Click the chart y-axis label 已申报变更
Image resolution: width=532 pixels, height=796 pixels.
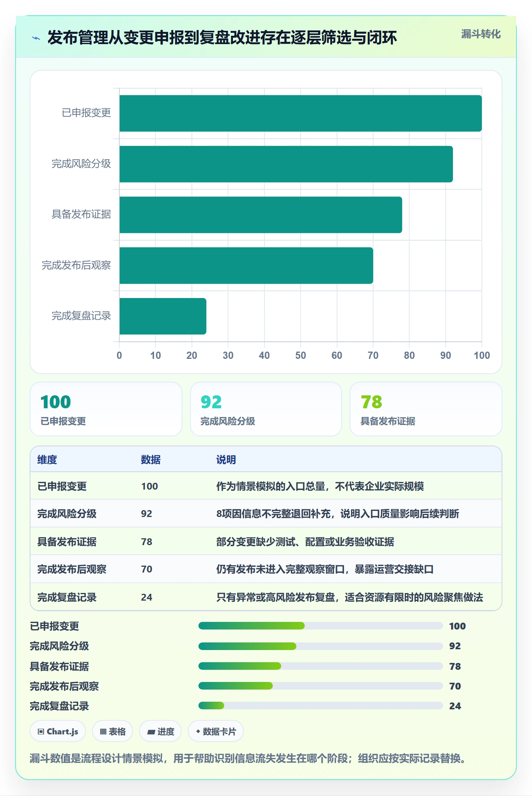click(86, 113)
